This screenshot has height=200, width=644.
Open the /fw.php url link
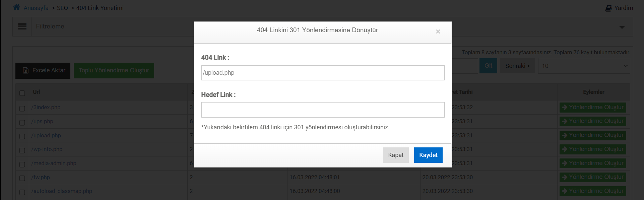(41, 177)
